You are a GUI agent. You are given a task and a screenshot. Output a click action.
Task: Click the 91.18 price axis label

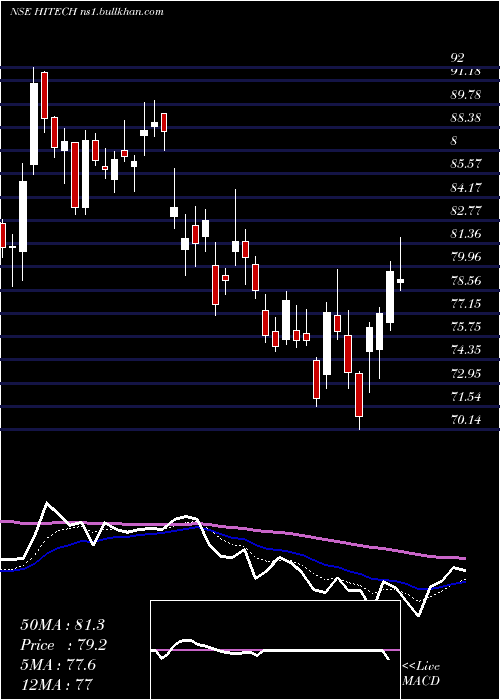466,71
